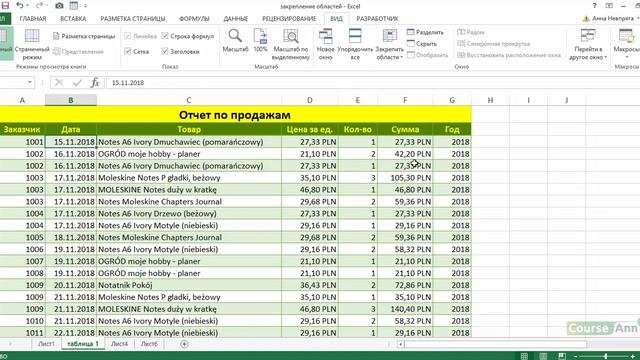Click the formula bar showing 15.11.2018

pos(372,82)
